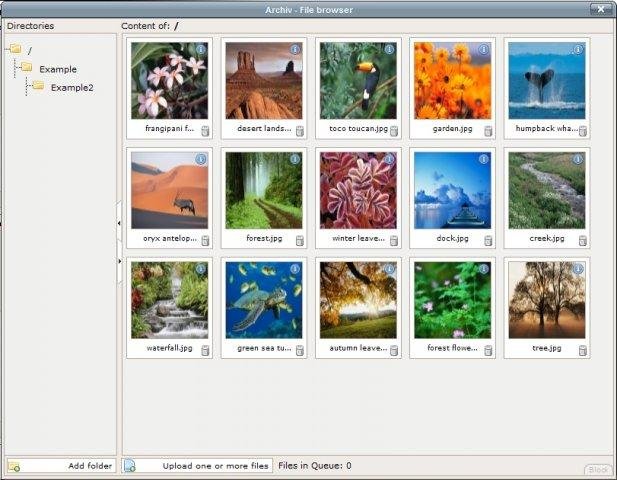Delete the humpback whale image
617x480 pixels.
pyautogui.click(x=583, y=131)
